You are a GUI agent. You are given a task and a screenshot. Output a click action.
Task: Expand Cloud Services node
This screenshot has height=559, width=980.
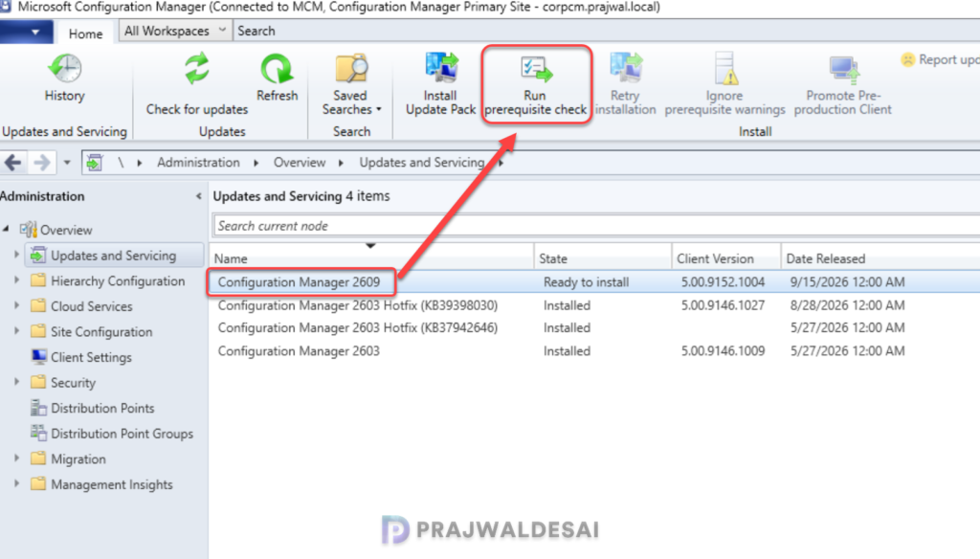click(x=17, y=305)
